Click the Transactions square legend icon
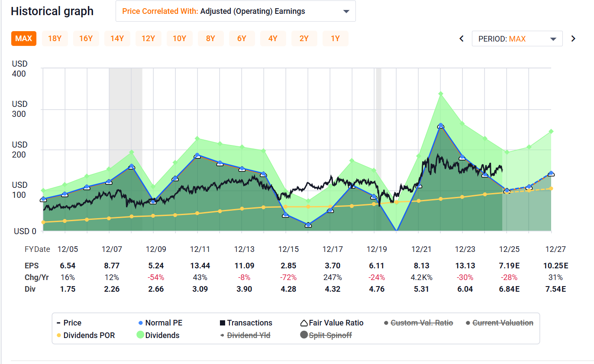The width and height of the screenshot is (594, 364). 223,323
